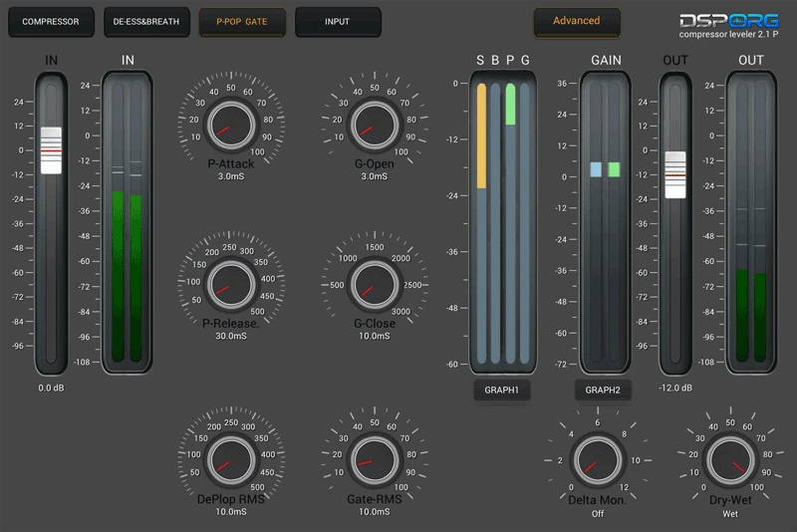
Task: Click the G-Open 3.0mS value
Action: 375,176
